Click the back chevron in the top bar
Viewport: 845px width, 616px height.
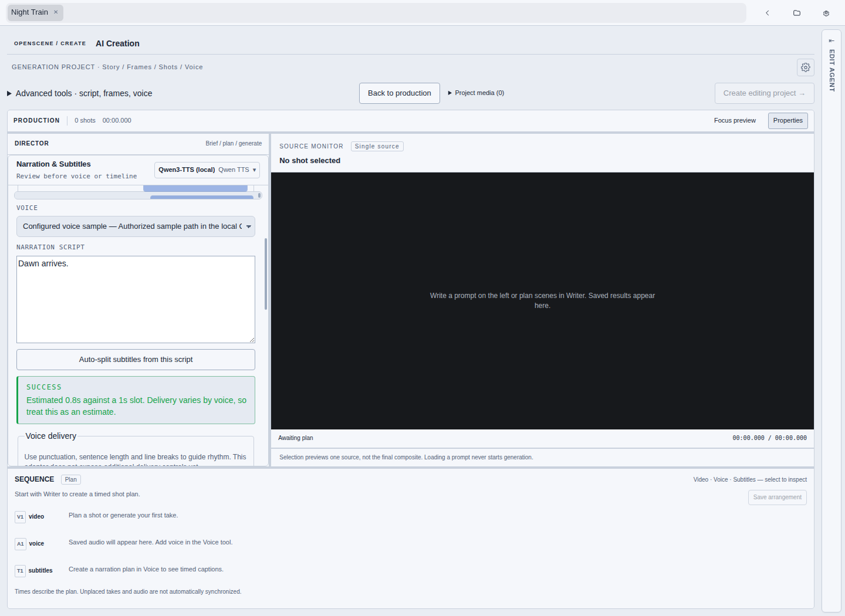tap(767, 13)
